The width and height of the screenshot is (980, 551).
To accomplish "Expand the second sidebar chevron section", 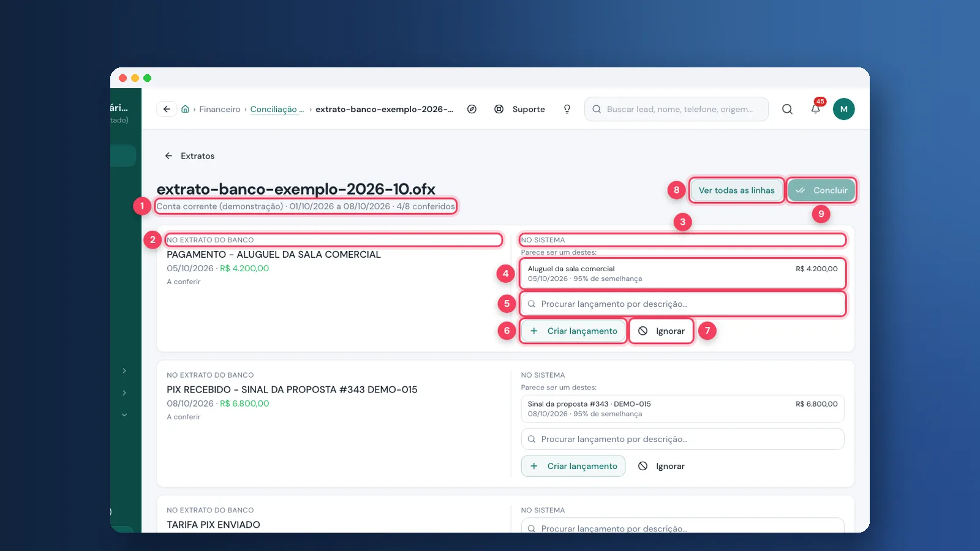I will pyautogui.click(x=124, y=393).
